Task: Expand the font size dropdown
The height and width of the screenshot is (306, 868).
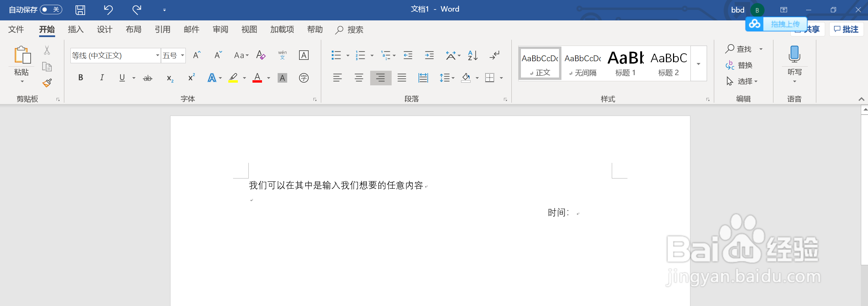Action: pyautogui.click(x=182, y=55)
